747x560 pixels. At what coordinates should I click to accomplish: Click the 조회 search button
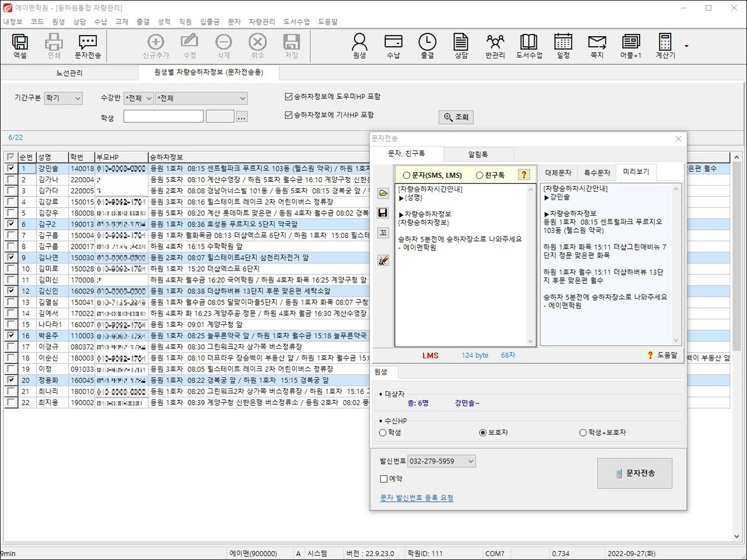point(456,117)
